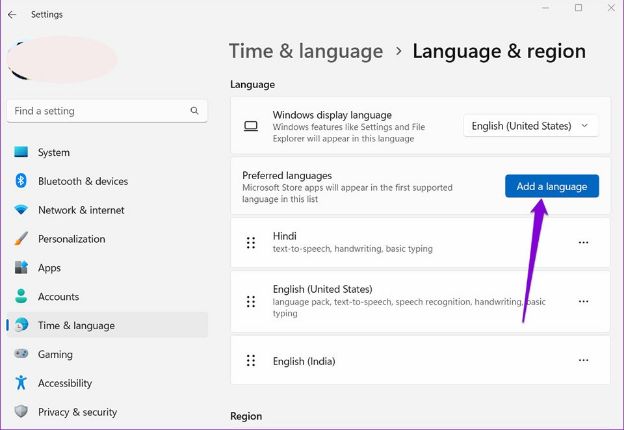Click the English (United States) language entry text
The width and height of the screenshot is (626, 430).
[x=323, y=289]
